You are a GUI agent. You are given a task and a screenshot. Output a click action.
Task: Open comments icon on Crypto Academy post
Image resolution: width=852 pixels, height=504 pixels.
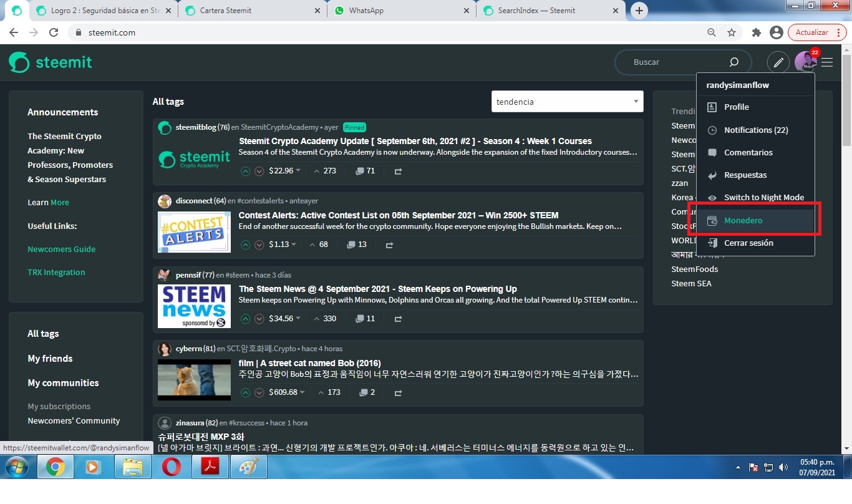(360, 171)
